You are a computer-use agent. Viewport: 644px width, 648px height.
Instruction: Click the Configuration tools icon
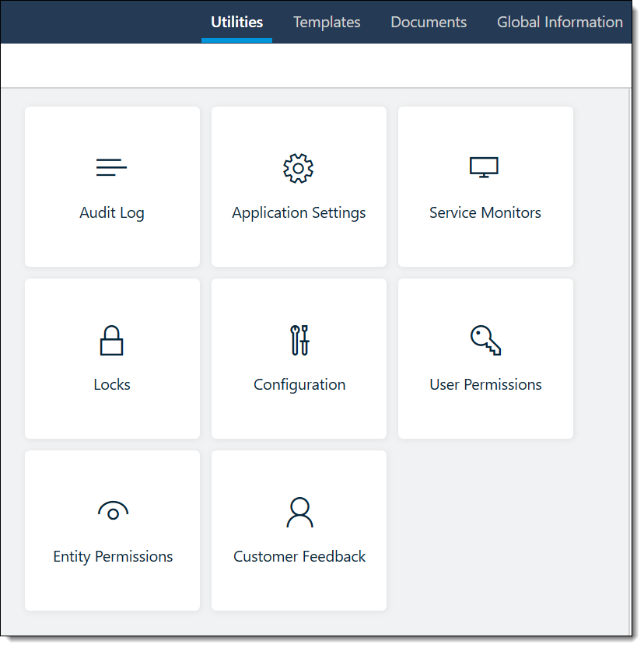[x=299, y=339]
